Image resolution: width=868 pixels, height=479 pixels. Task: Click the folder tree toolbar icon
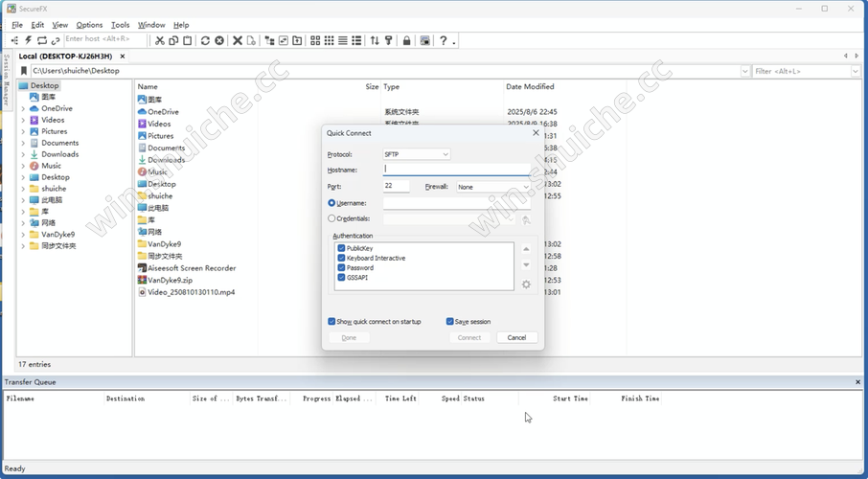pyautogui.click(x=269, y=40)
